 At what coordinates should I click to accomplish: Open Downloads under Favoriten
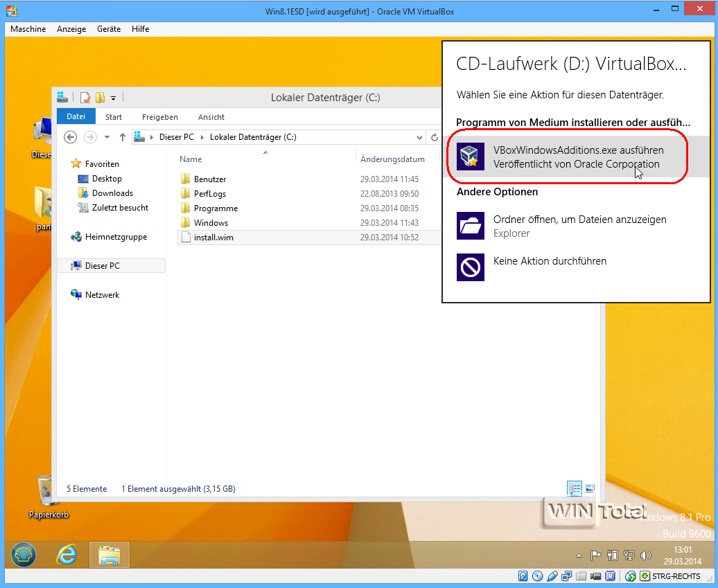(x=106, y=193)
